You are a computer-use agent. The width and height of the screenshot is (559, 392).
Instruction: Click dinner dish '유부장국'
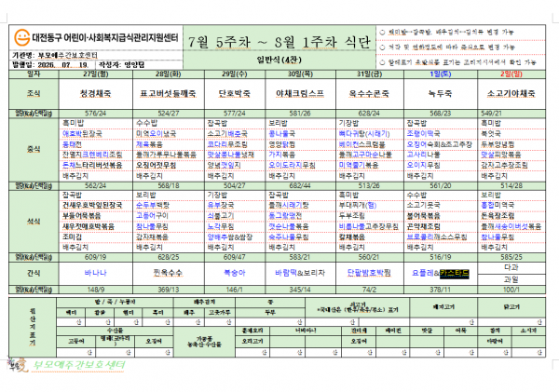click(221, 206)
